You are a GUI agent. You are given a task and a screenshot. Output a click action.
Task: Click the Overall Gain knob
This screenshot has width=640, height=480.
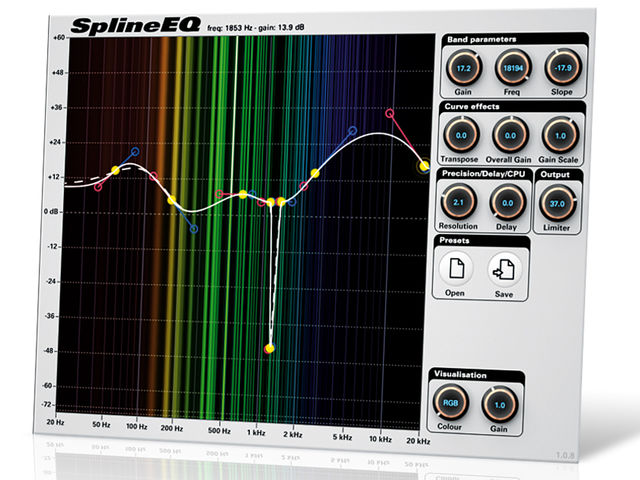(510, 136)
